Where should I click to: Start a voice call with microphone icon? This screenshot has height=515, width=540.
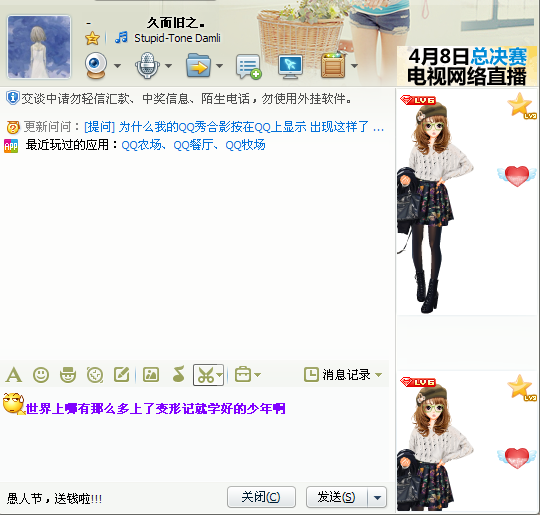[x=147, y=65]
